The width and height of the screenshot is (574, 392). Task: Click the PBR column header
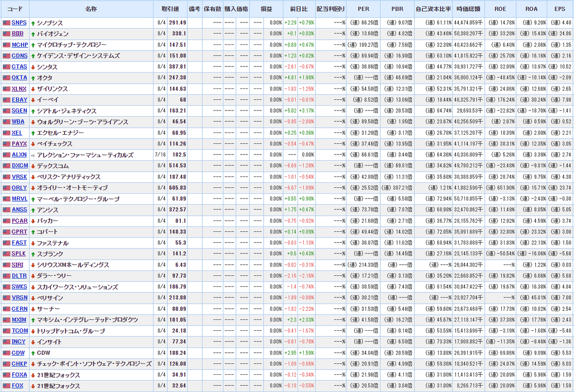[397, 9]
